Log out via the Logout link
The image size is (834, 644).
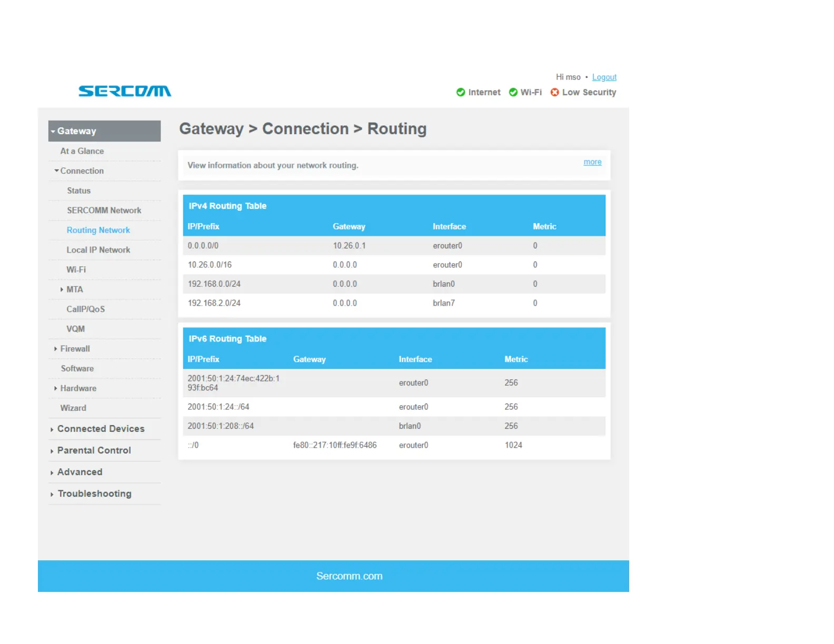click(604, 77)
